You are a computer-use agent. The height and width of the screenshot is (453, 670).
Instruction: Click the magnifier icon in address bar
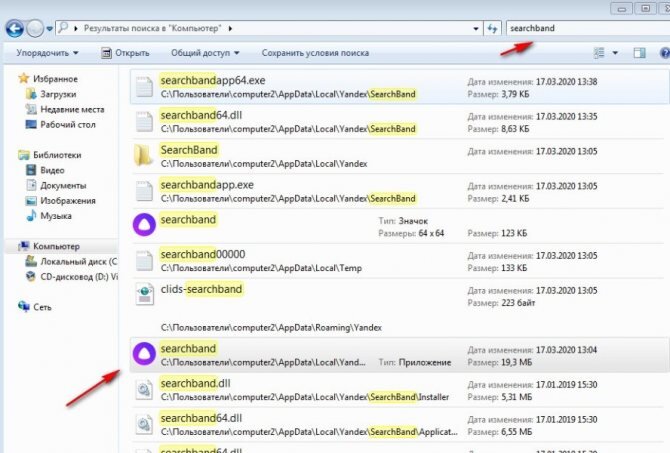click(63, 28)
